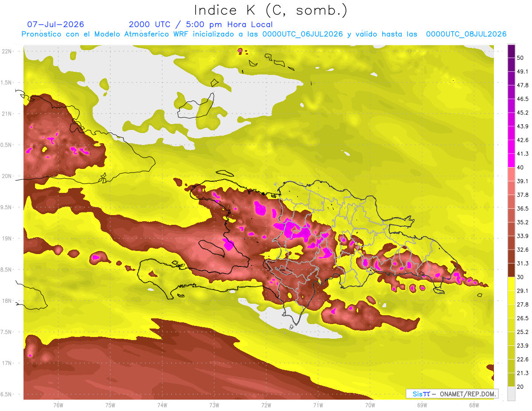Pick the dark brown colorbar segment between 30 and 31.3
Viewport: 532px width, 411px height.
coord(512,270)
